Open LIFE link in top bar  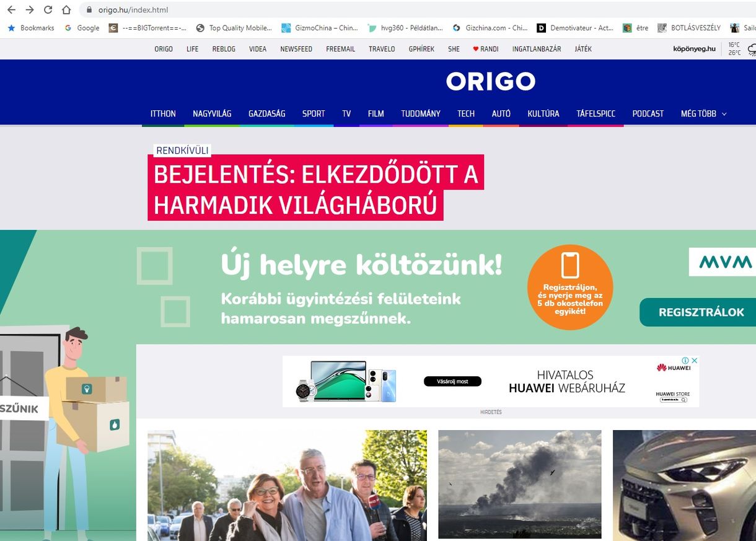193,49
